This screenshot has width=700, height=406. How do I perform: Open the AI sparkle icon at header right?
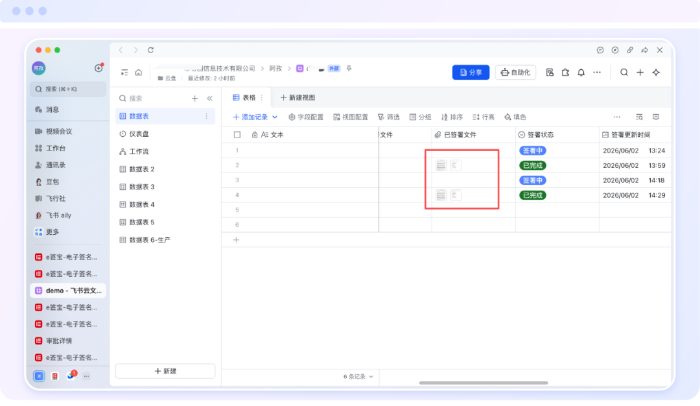coord(656,72)
